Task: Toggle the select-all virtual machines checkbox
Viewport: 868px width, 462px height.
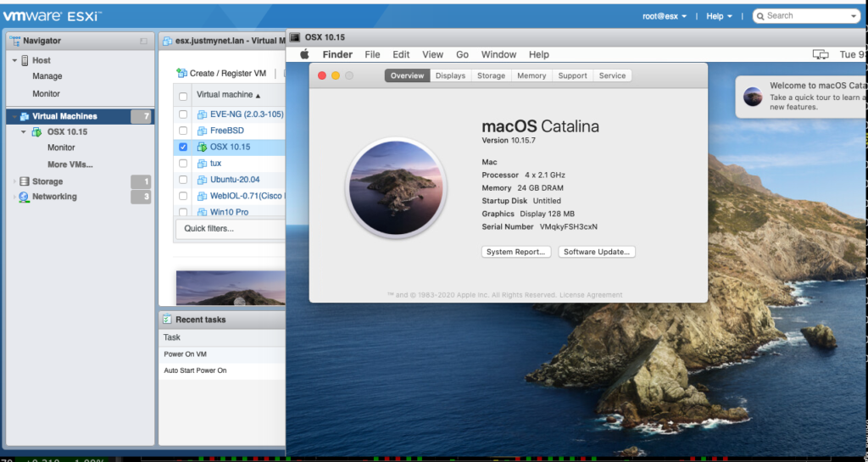Action: point(183,97)
